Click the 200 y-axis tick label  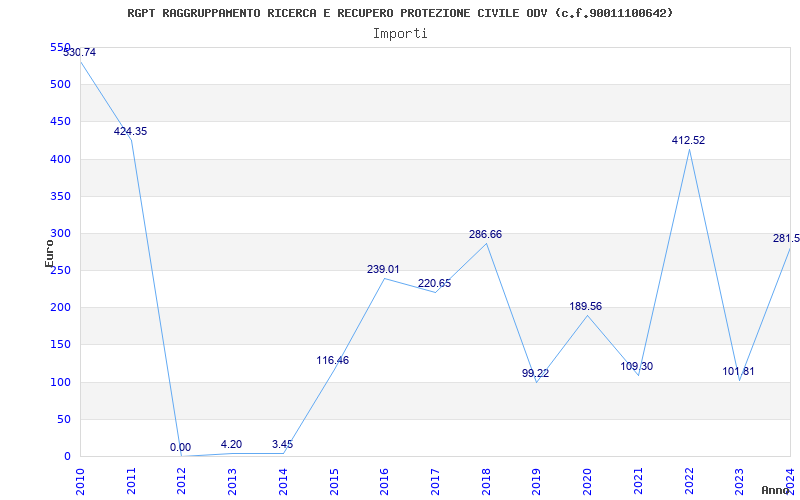[60, 308]
